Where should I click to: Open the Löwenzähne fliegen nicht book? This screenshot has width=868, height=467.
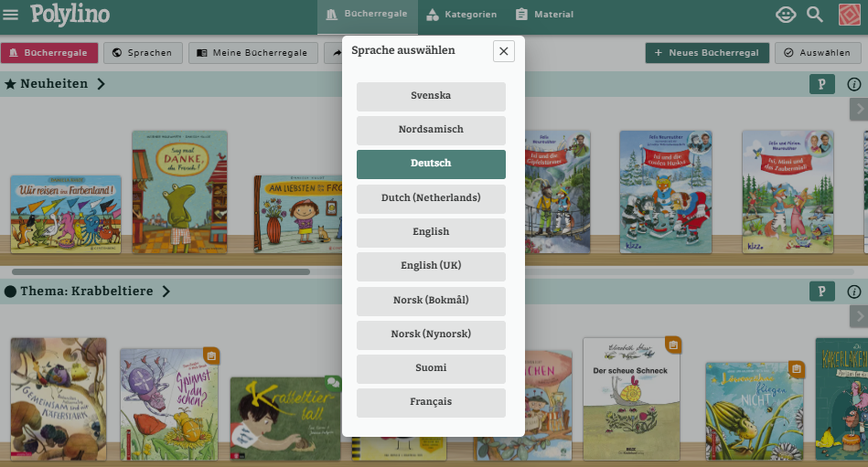point(754,411)
